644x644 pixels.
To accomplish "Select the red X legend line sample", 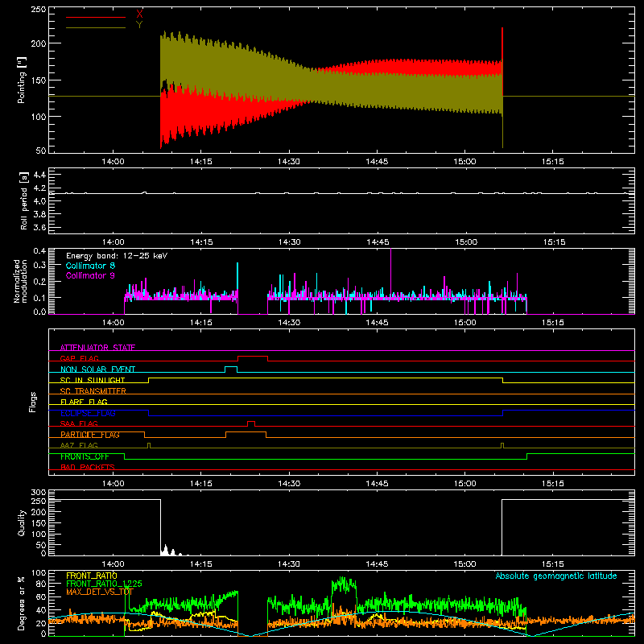I will pos(96,17).
